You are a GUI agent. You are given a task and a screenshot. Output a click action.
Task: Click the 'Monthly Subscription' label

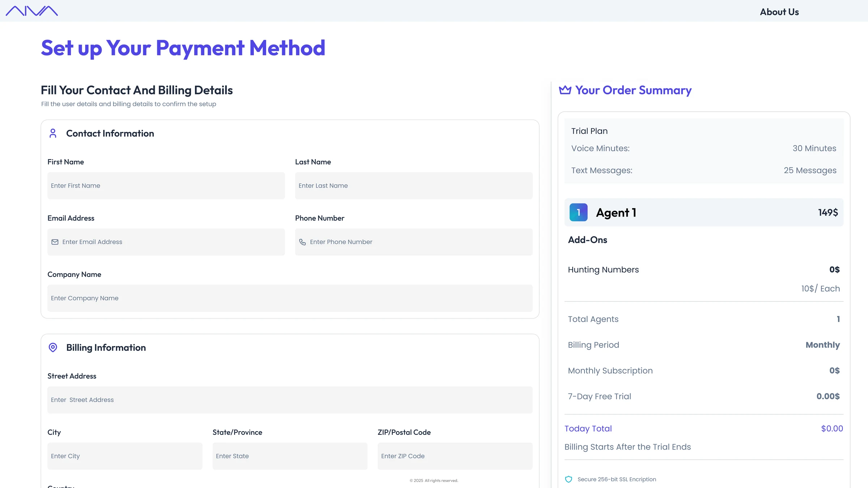(610, 371)
